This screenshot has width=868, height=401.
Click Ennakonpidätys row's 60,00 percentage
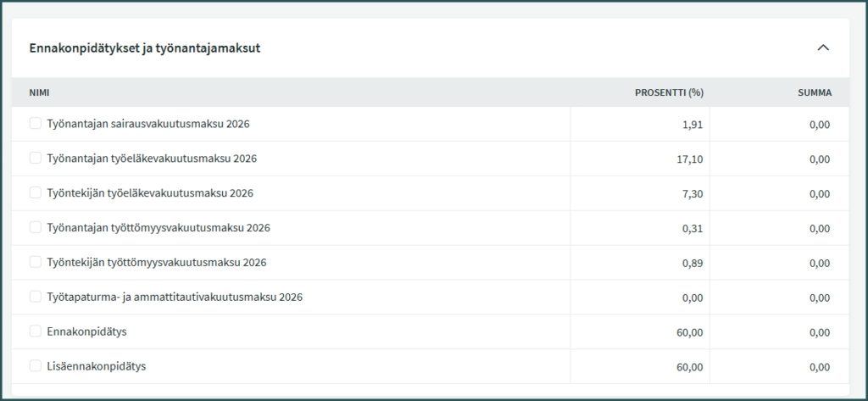689,332
